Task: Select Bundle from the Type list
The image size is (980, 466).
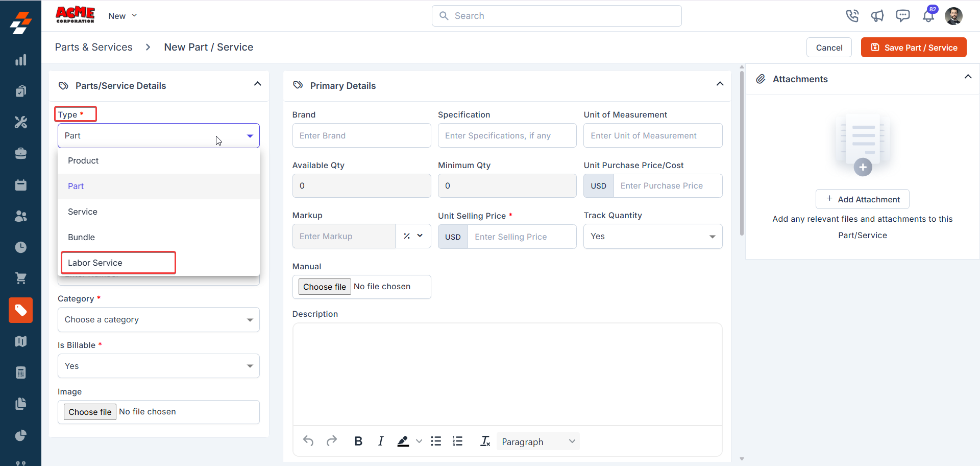Action: 159,238
